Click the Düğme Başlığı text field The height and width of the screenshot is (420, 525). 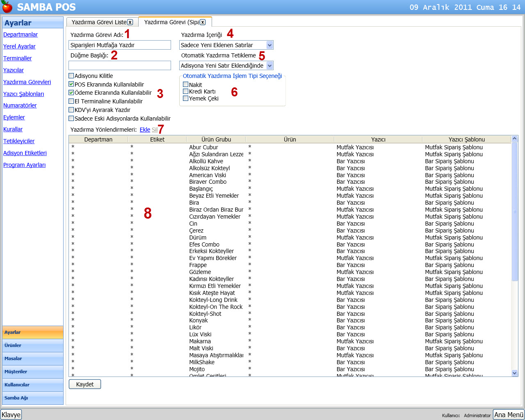coord(120,66)
